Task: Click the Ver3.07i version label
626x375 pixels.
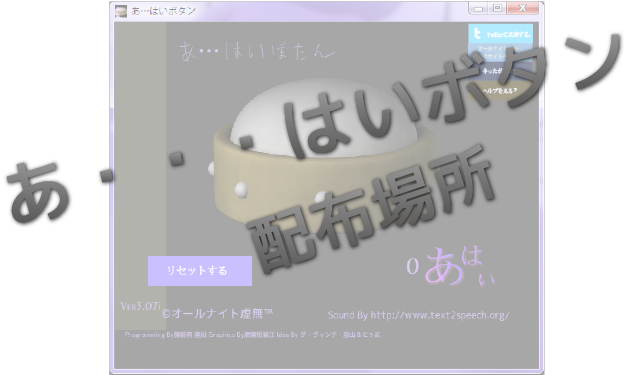Action: [141, 306]
